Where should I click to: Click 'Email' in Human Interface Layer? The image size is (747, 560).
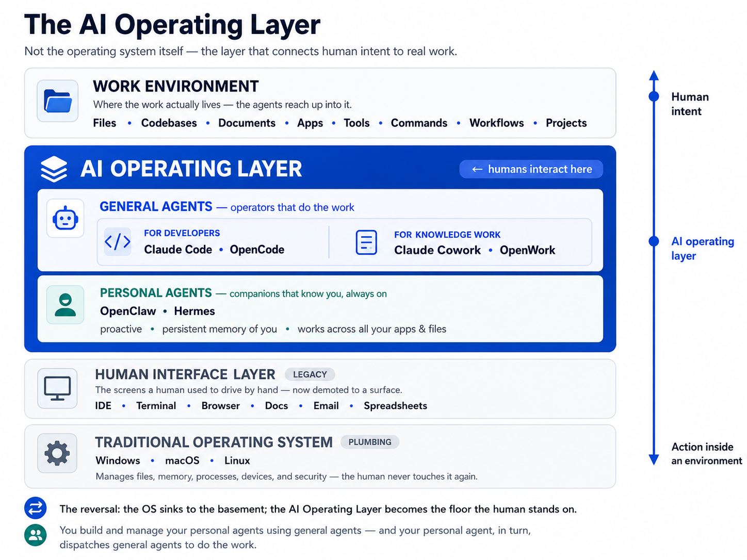point(326,406)
